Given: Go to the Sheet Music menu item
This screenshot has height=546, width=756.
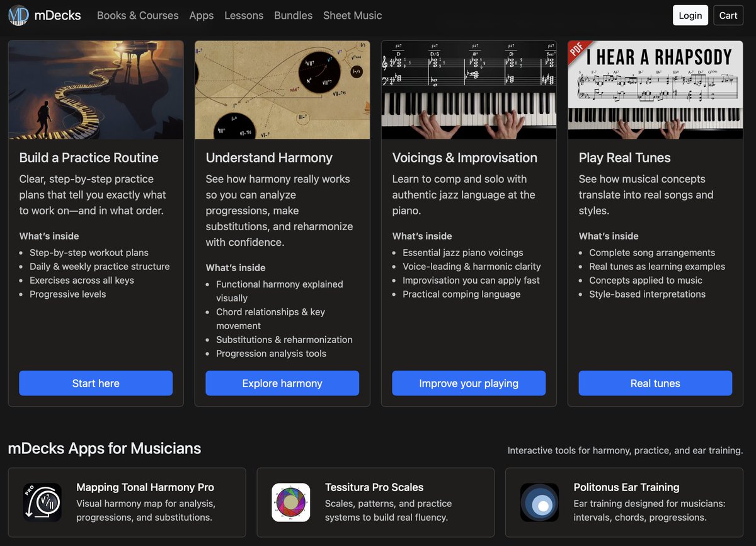Looking at the screenshot, I should pos(353,15).
